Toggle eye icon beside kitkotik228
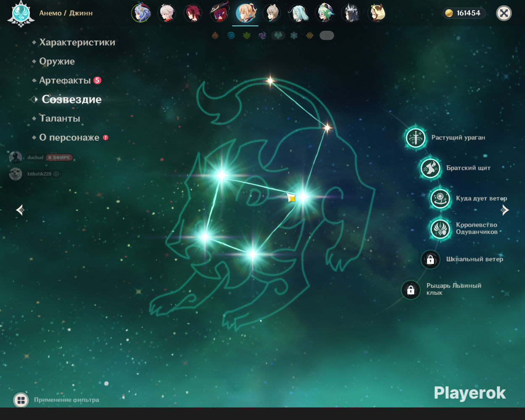The image size is (525, 420). coord(56,174)
